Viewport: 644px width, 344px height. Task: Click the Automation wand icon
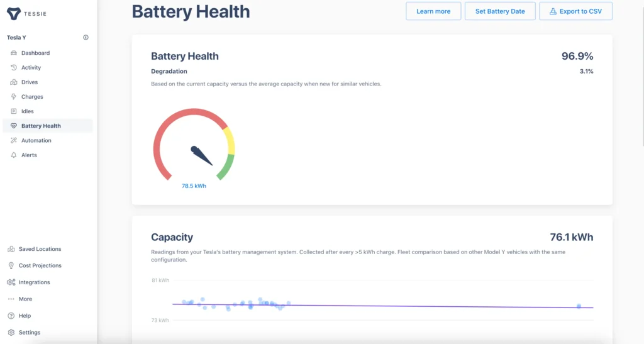(14, 140)
